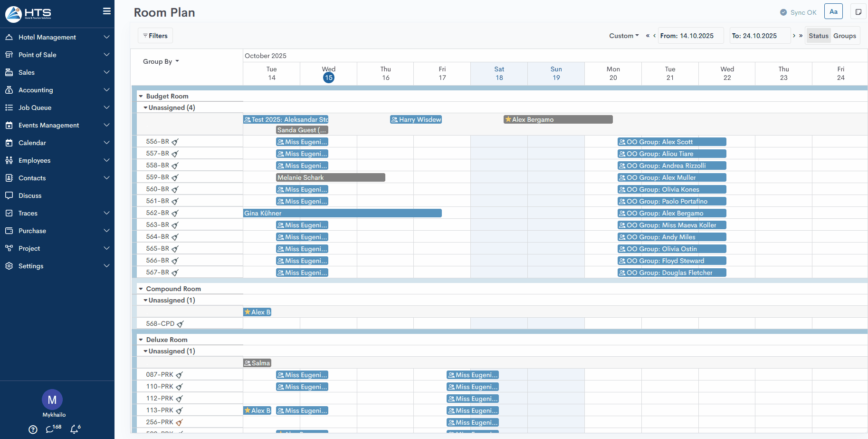The width and height of the screenshot is (868, 439).
Task: Collapse Unassigned (1) under Compound Room
Action: click(145, 300)
